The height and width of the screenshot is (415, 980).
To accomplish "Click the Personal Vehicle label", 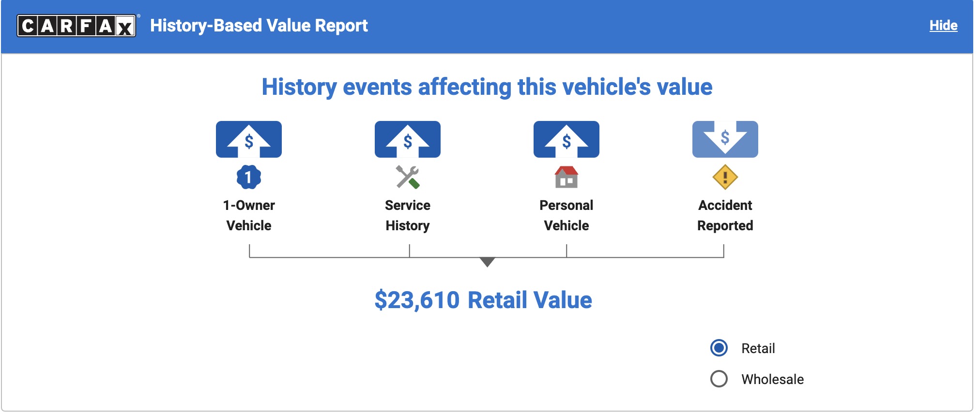I will tap(566, 215).
